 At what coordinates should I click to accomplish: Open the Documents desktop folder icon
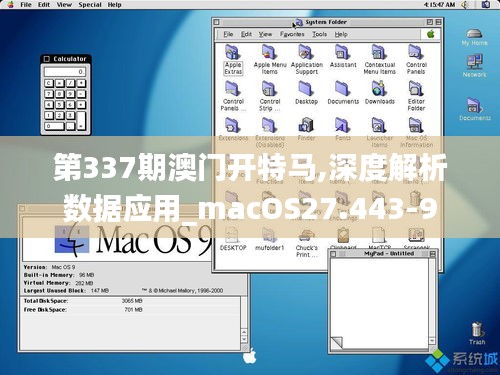pos(474,105)
